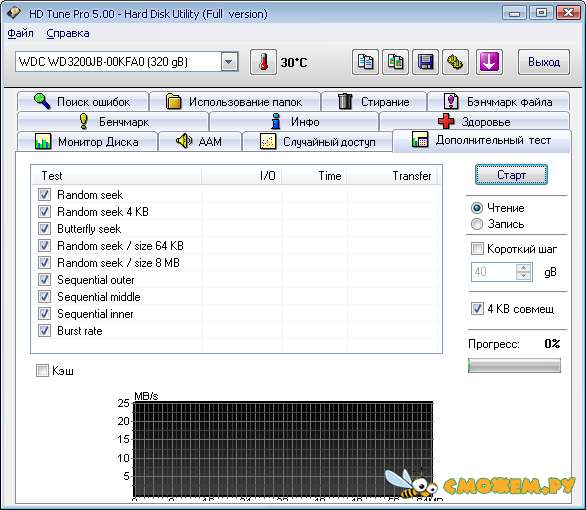Screen dimensions: 586x510
Task: Copy screenshot to clipboard toolbar icon
Action: 395,62
